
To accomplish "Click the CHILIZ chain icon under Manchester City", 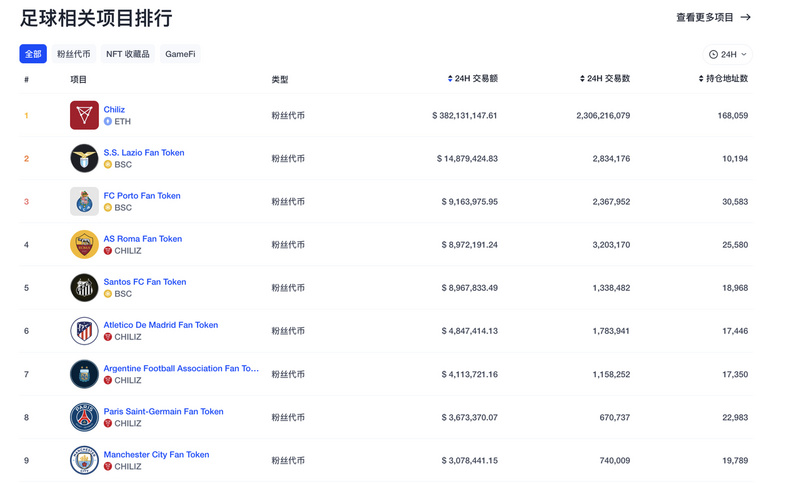I will click(108, 466).
